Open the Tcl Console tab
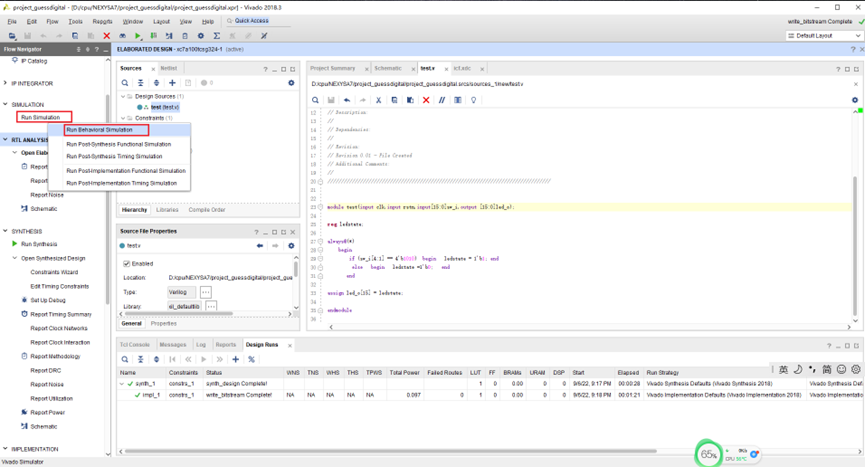 [x=135, y=345]
